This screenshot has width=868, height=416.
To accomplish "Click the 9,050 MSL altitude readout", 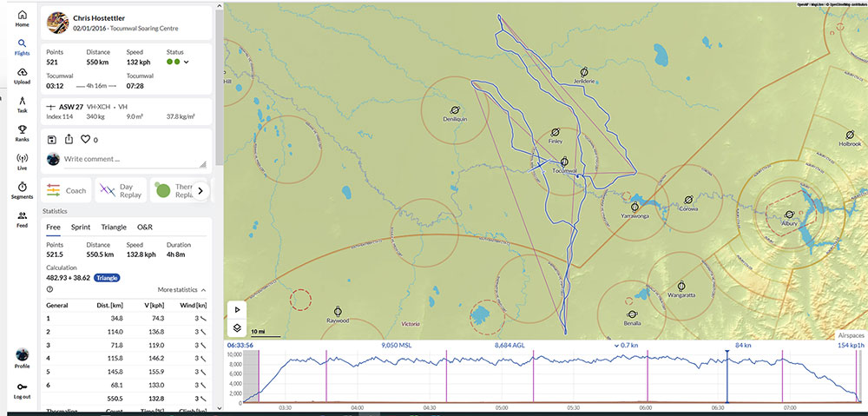I will click(x=397, y=345).
